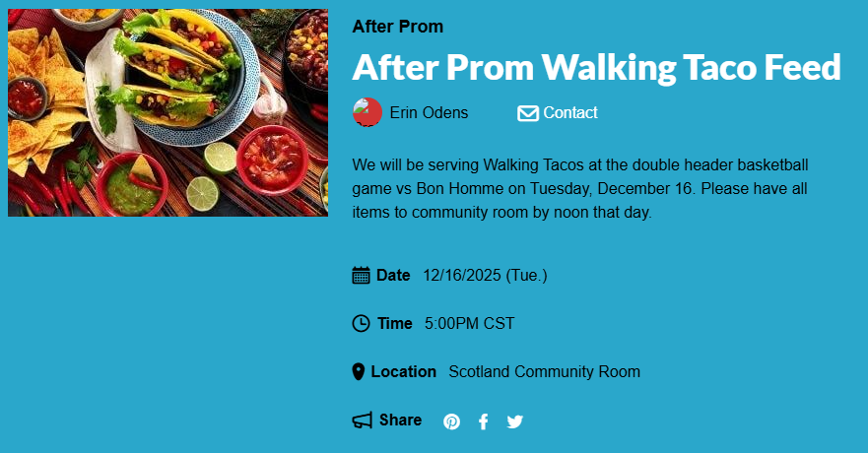Click Scotland Community Room location text

544,372
